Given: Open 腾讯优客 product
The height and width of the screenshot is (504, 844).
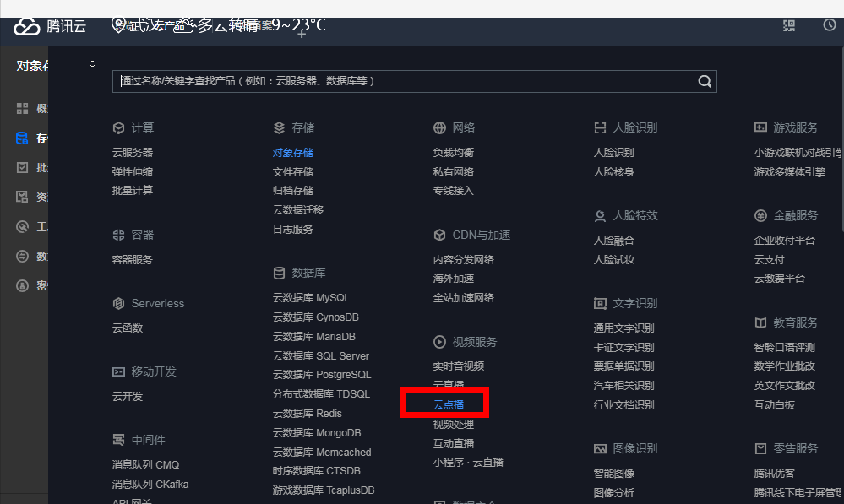Looking at the screenshot, I should coord(774,474).
